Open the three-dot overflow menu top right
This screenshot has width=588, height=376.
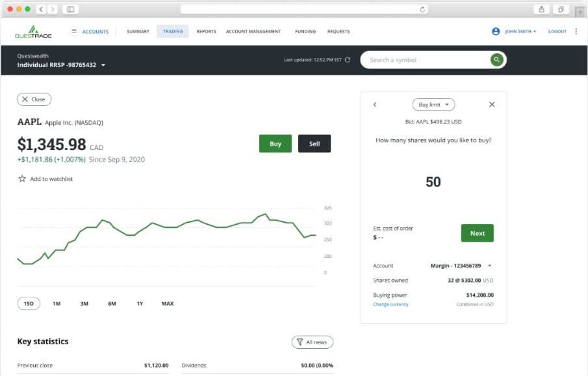[577, 31]
